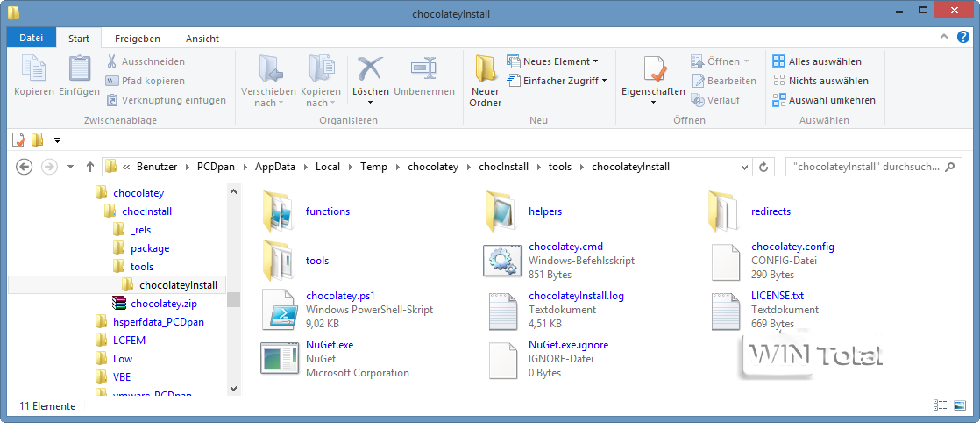Click Verknüpfung einfügen in ribbon

point(166,100)
